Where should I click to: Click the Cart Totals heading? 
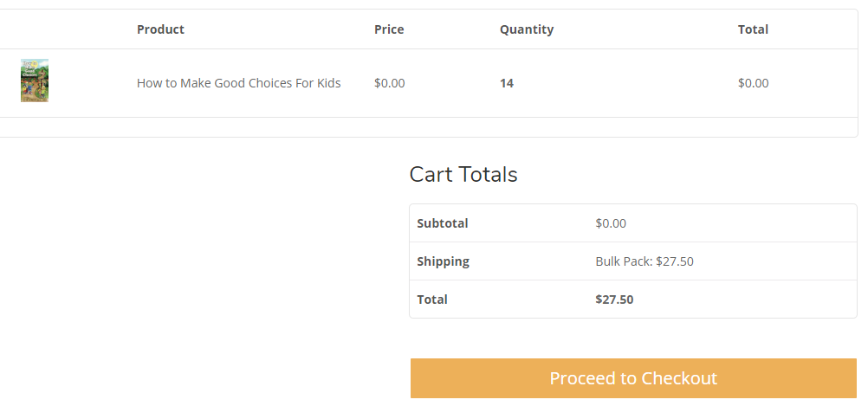coord(463,174)
